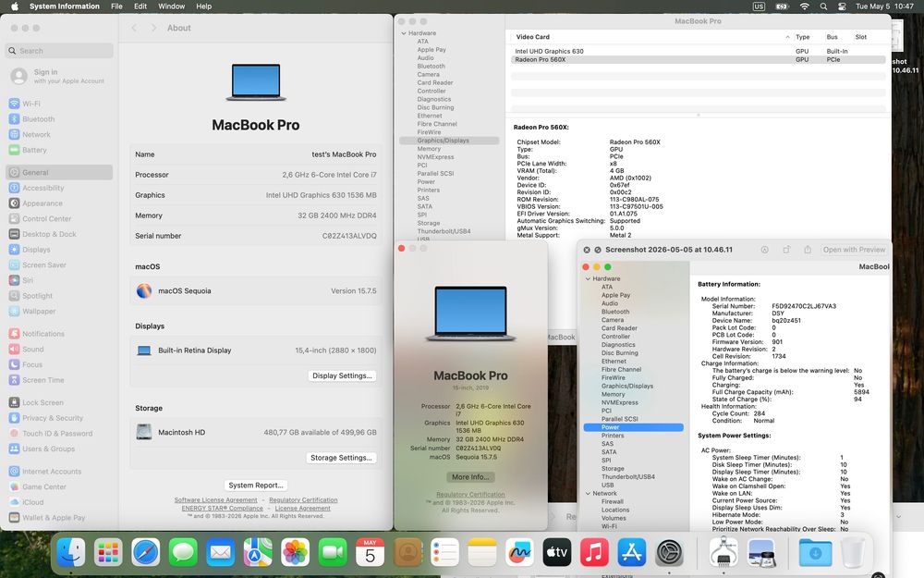Click the Slot column header
924x578 pixels.
tap(861, 37)
